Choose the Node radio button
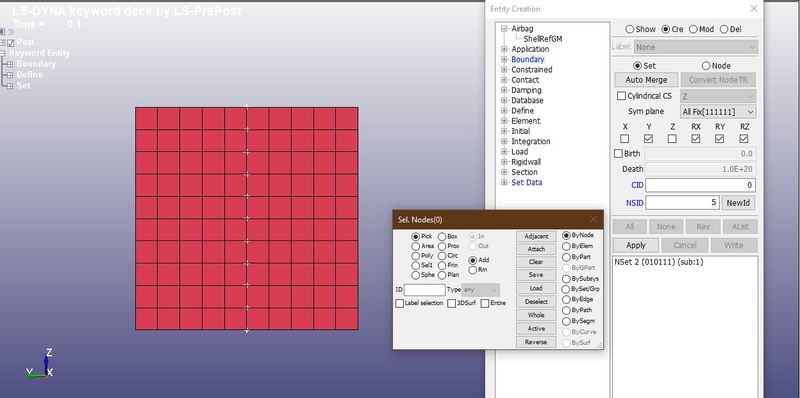 point(706,66)
